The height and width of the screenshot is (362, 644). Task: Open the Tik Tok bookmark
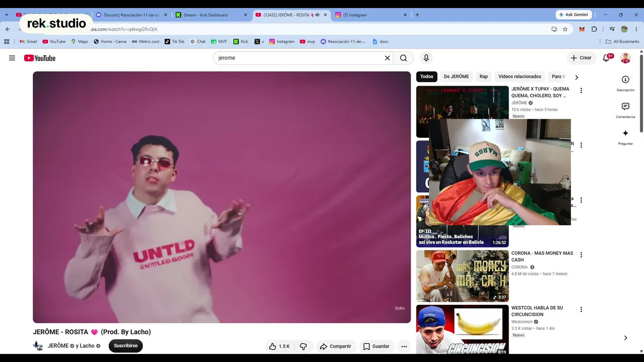[175, 42]
